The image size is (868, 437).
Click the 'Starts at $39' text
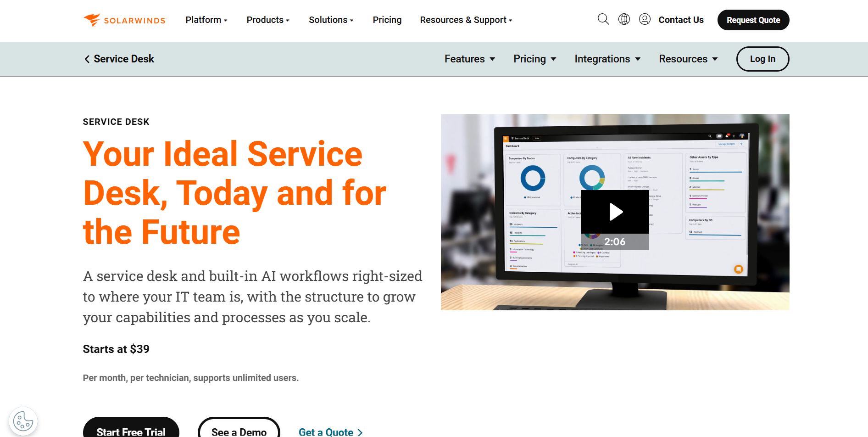(x=116, y=349)
